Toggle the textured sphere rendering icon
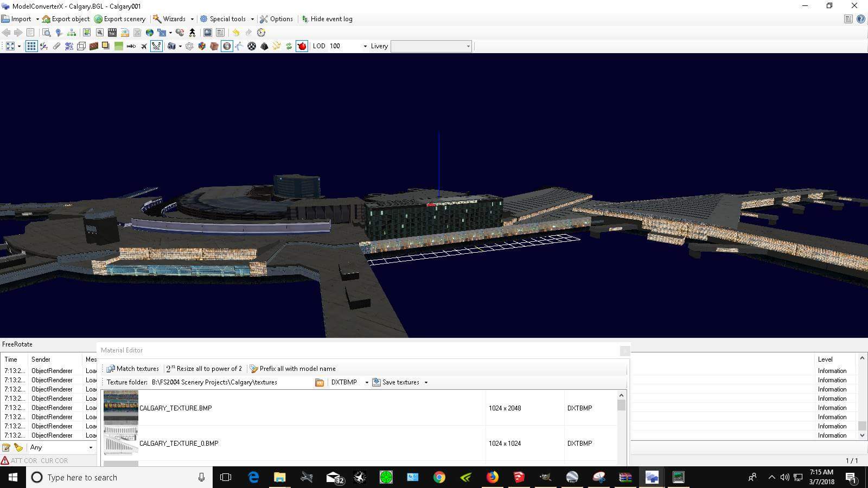This screenshot has height=488, width=868. 227,46
